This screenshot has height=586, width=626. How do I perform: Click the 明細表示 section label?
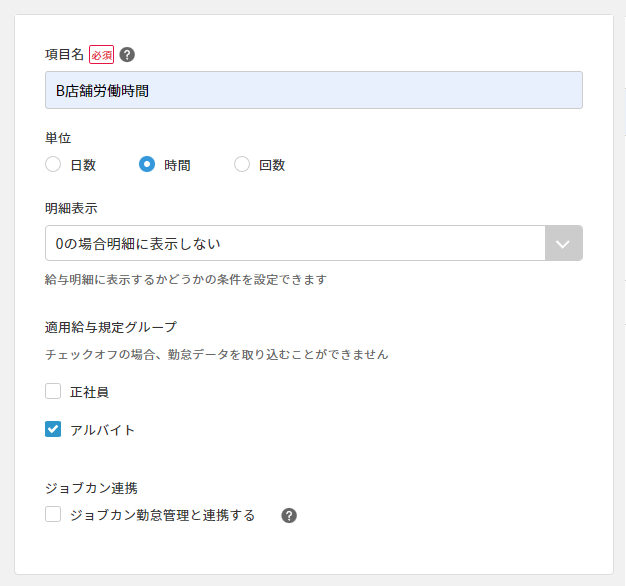(x=71, y=208)
